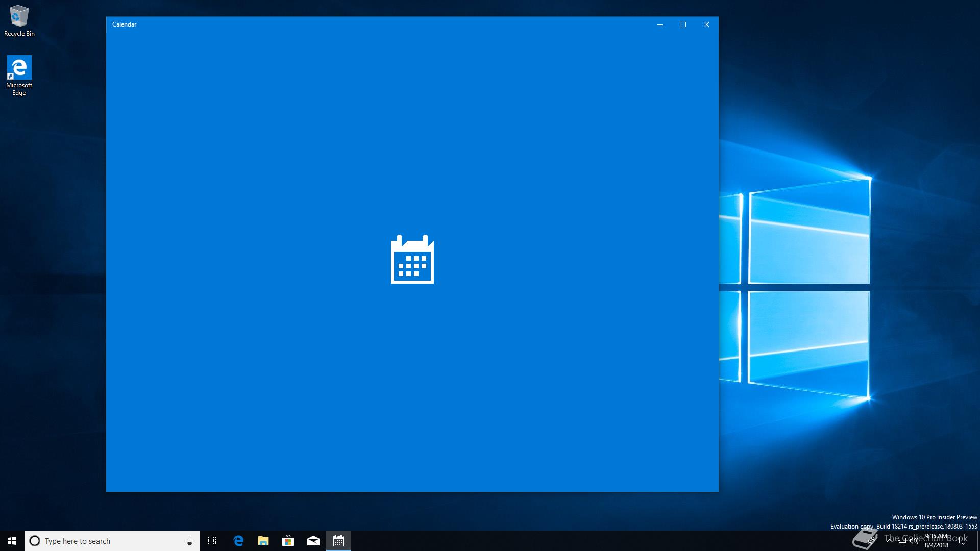The image size is (980, 551).
Task: Open Microsoft Store from taskbar
Action: click(288, 541)
